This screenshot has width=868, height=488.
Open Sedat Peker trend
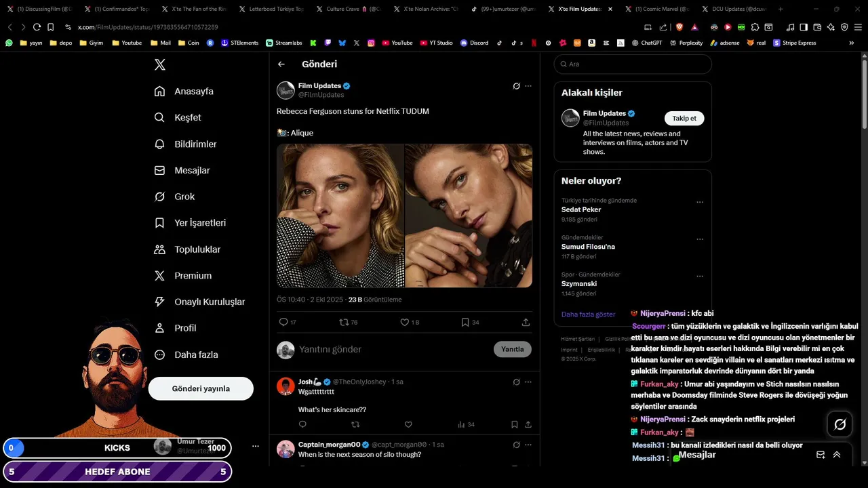581,210
